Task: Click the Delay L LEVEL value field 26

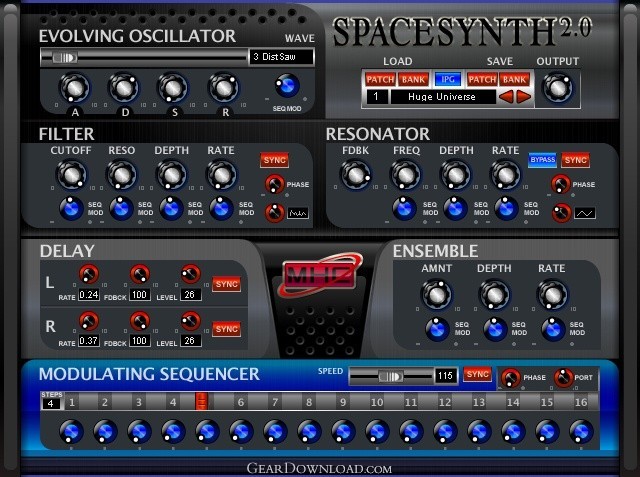Action: click(x=190, y=295)
